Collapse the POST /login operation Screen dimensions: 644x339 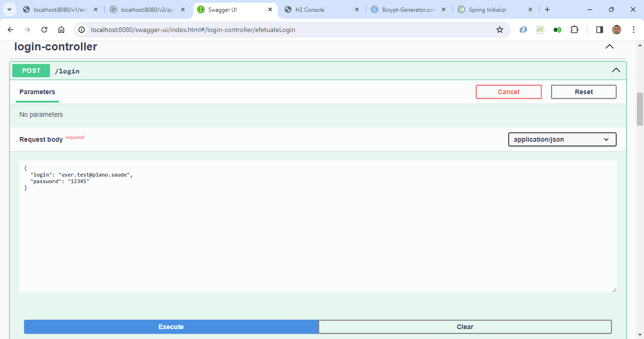[x=616, y=70]
